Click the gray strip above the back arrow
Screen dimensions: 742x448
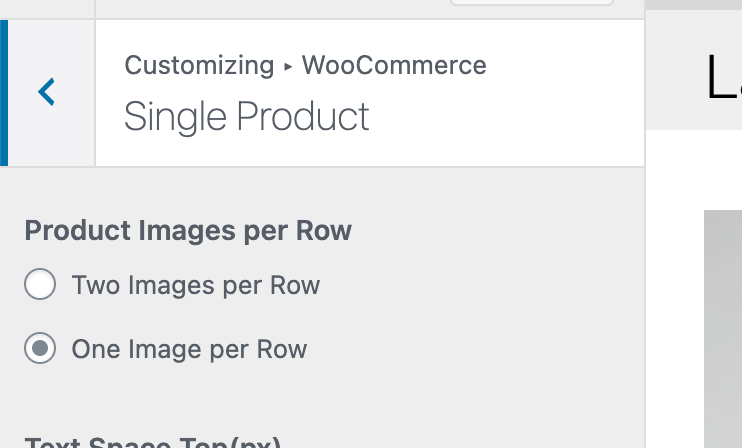pyautogui.click(x=47, y=9)
